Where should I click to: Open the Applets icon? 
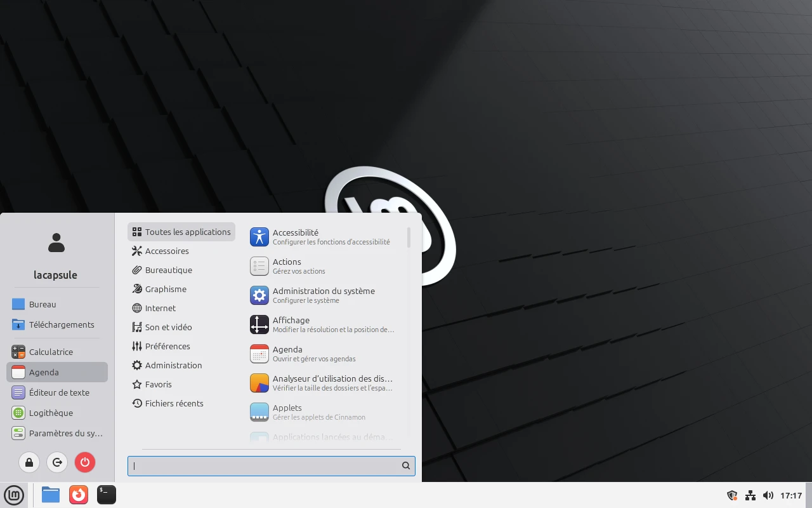(x=259, y=412)
